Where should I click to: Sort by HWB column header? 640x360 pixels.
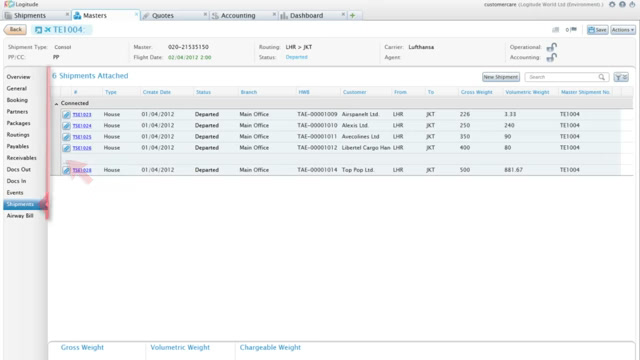pyautogui.click(x=304, y=92)
